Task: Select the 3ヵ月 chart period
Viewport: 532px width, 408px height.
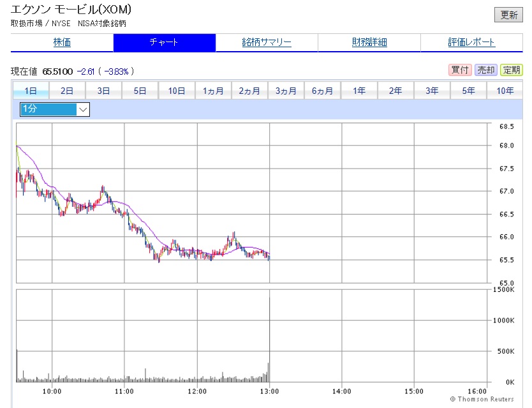Action: click(x=286, y=91)
